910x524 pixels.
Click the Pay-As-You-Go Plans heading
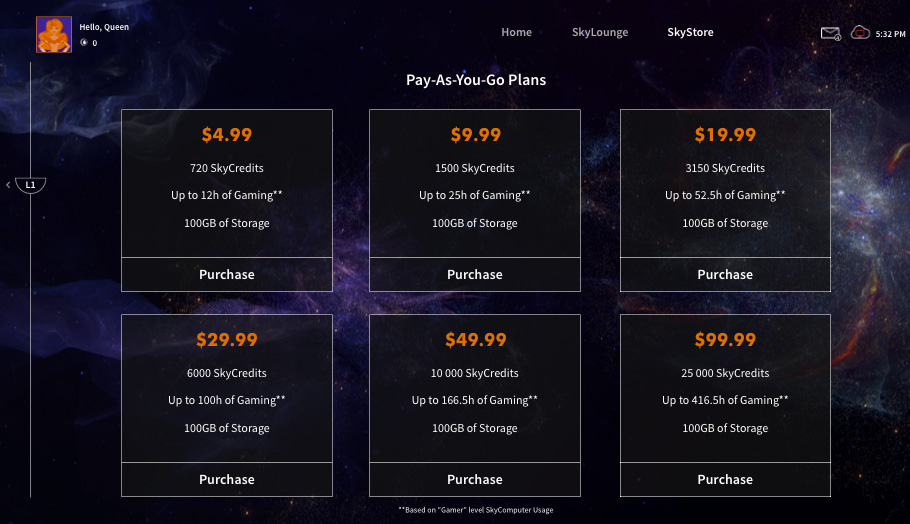pos(476,80)
